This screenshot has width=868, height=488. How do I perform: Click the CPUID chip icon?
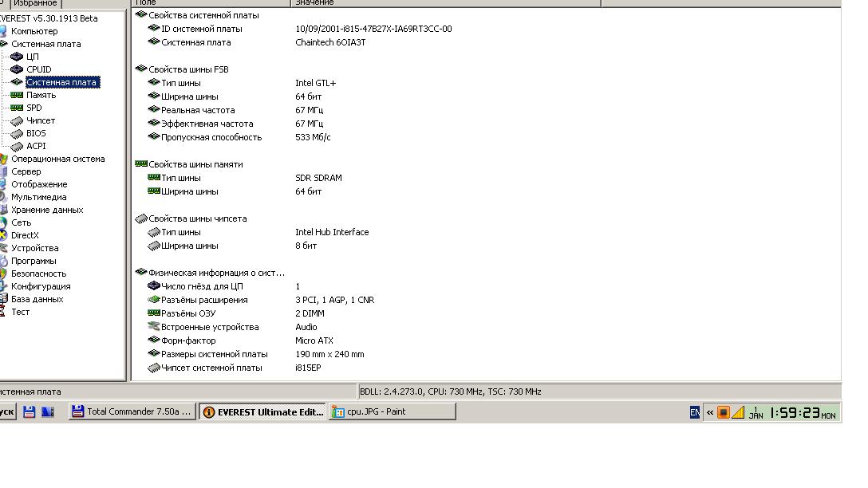pyautogui.click(x=17, y=69)
